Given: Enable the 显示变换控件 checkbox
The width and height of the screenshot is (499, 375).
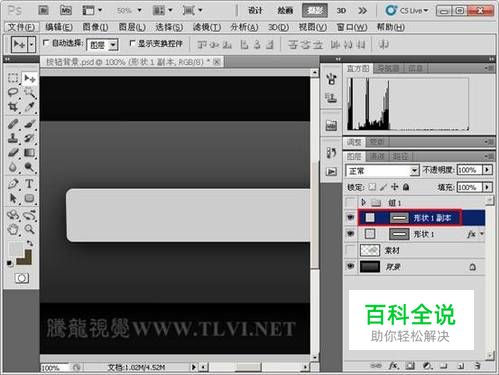Looking at the screenshot, I should click(x=132, y=43).
